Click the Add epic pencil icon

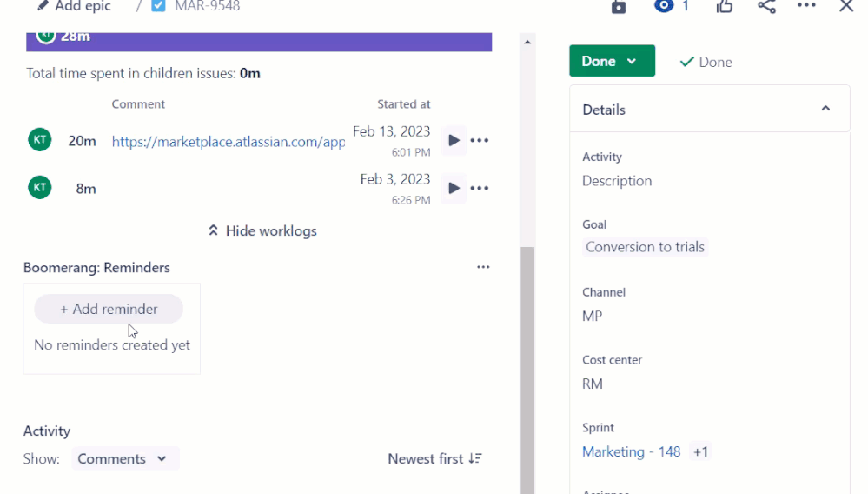(x=43, y=5)
